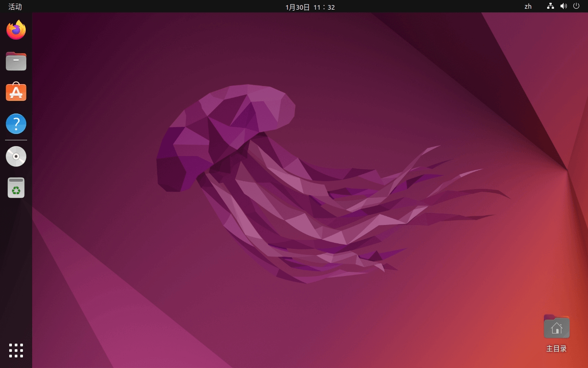588x368 pixels.
Task: Open the Help question mark icon
Action: [16, 124]
